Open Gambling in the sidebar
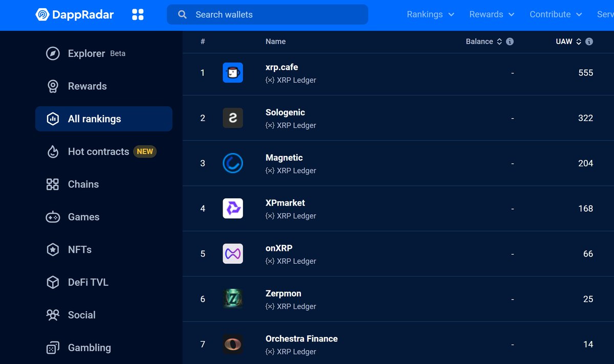614x364 pixels. coord(104,348)
